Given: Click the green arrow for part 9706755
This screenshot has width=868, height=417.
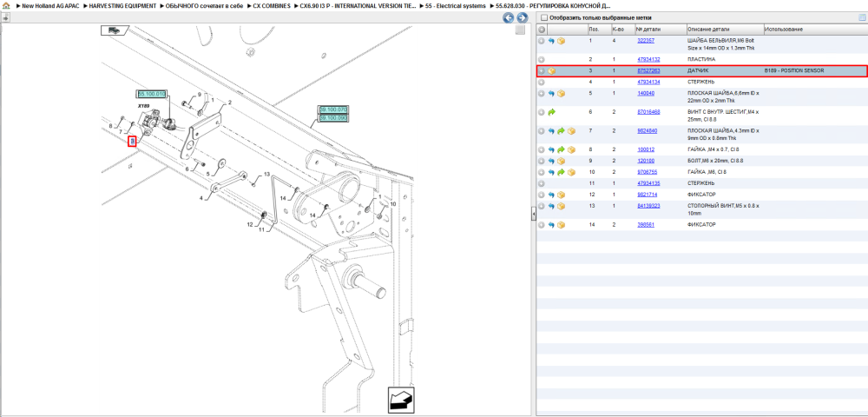Looking at the screenshot, I should pos(561,172).
